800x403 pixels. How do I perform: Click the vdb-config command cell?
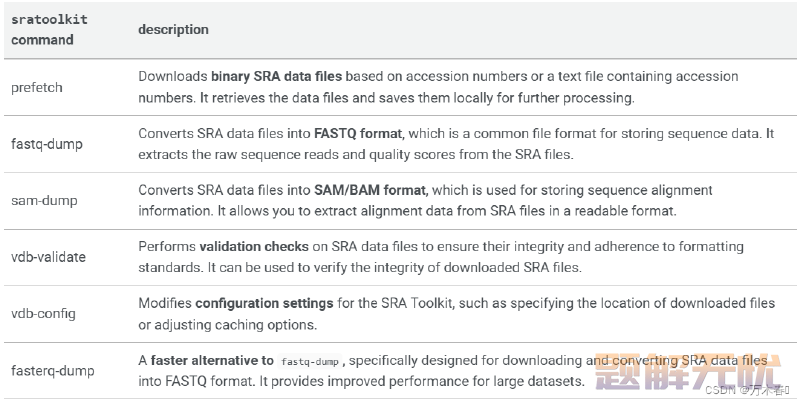click(x=43, y=313)
